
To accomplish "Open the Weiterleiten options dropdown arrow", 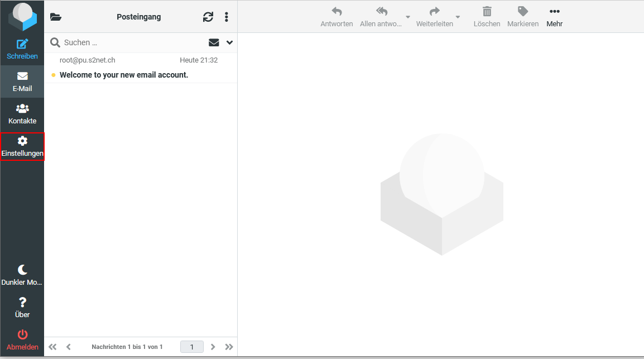I will (x=458, y=17).
